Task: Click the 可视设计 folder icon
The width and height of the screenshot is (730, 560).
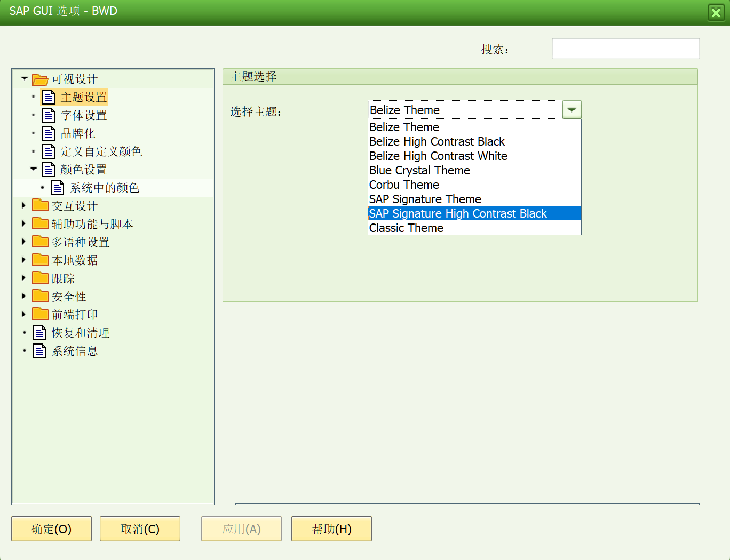Action: click(40, 79)
